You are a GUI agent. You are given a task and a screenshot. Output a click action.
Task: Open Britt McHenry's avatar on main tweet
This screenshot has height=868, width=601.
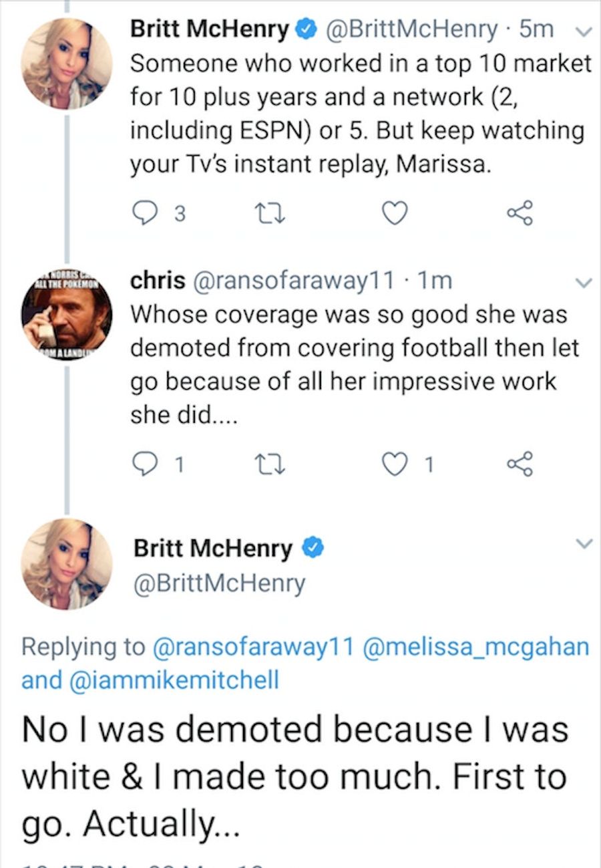pyautogui.click(x=67, y=564)
